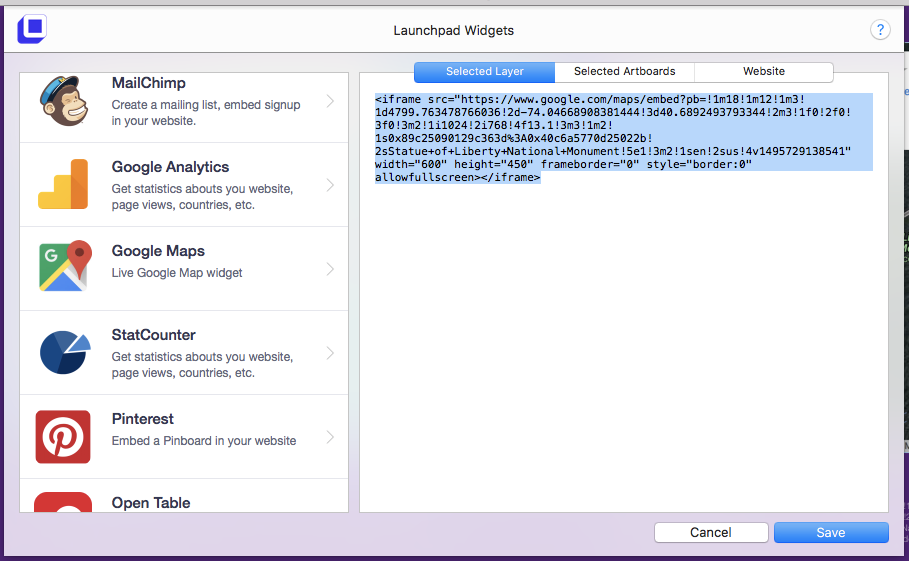Switch to the Selected Layer tab

485,72
